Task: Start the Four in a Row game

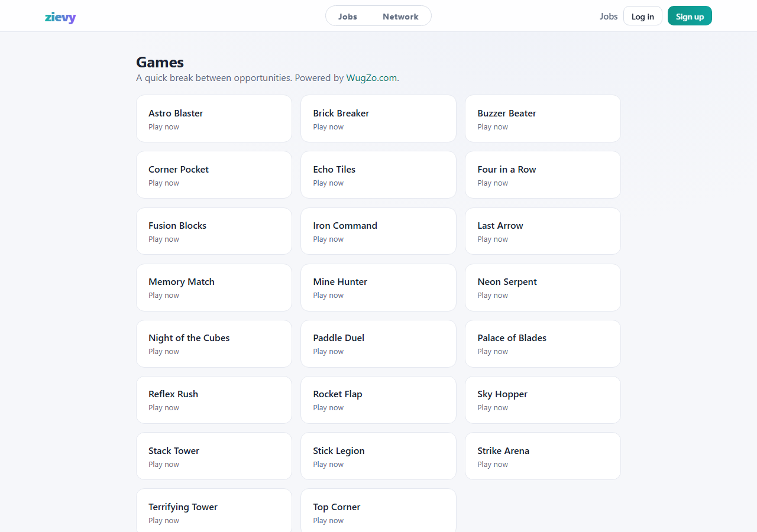Action: [543, 175]
